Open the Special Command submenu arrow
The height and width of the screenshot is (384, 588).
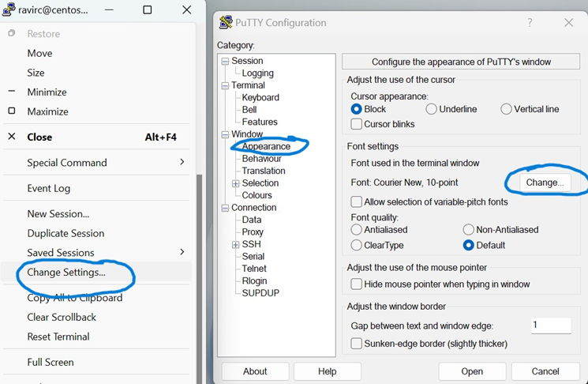(182, 162)
